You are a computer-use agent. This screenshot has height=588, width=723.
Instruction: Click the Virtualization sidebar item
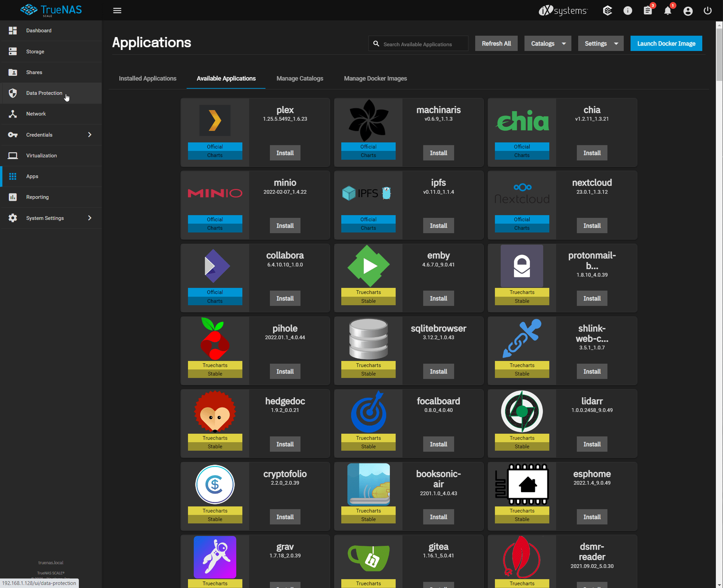click(41, 156)
